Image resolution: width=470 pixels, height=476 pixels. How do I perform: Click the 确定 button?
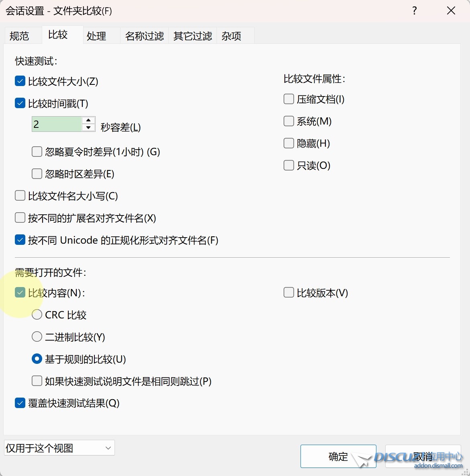(338, 456)
